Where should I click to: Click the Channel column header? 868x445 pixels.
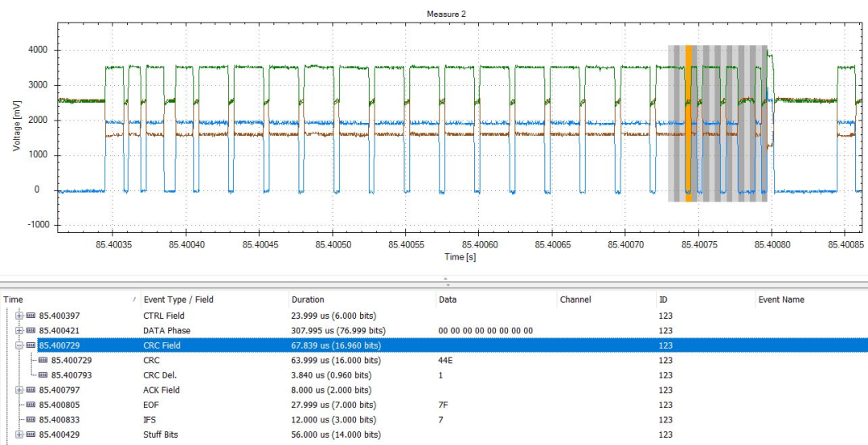[x=606, y=300]
